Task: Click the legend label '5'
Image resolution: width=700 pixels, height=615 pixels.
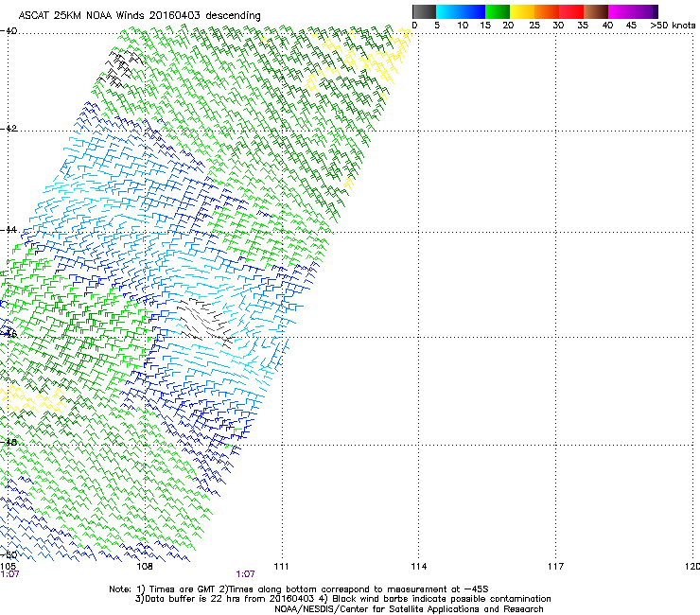Action: [437, 26]
